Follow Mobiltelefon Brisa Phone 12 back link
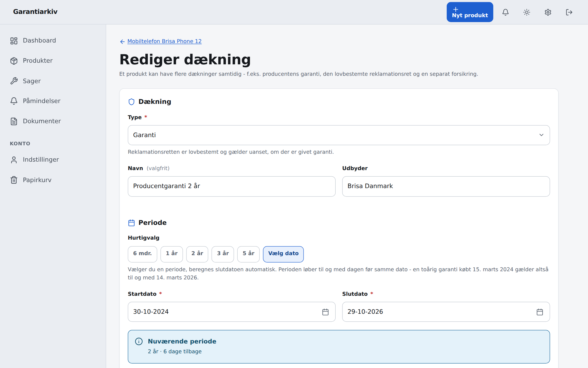 [164, 41]
